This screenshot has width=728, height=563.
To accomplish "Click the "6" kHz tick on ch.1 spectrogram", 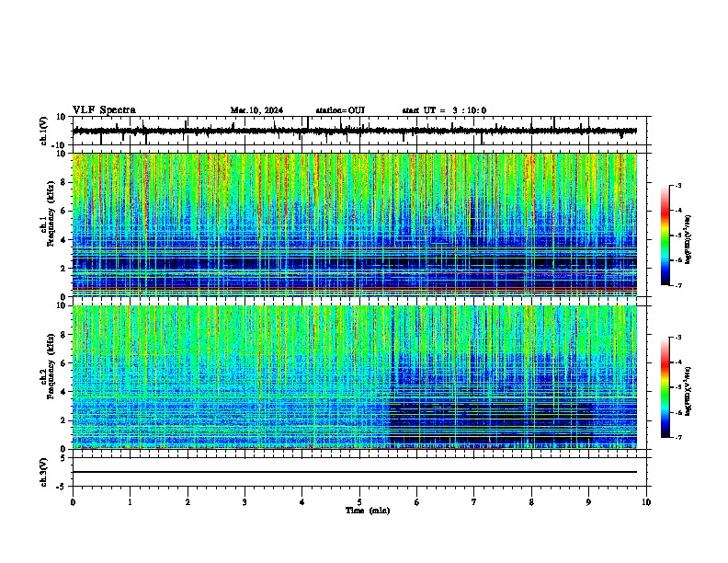I will point(63,211).
